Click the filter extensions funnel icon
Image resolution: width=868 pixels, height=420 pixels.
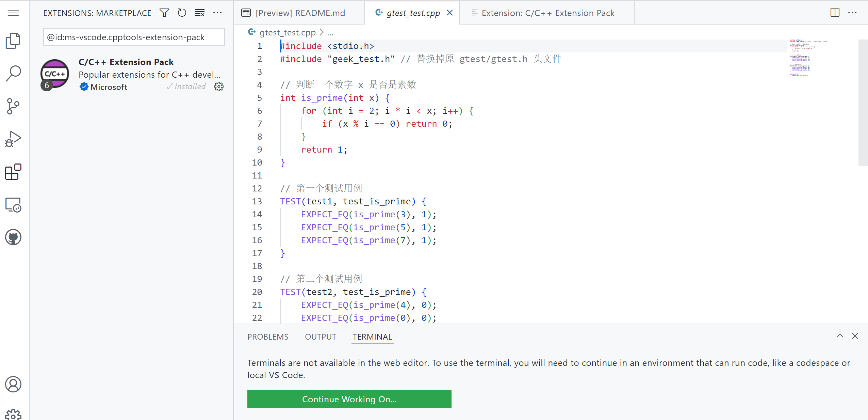pyautogui.click(x=164, y=13)
